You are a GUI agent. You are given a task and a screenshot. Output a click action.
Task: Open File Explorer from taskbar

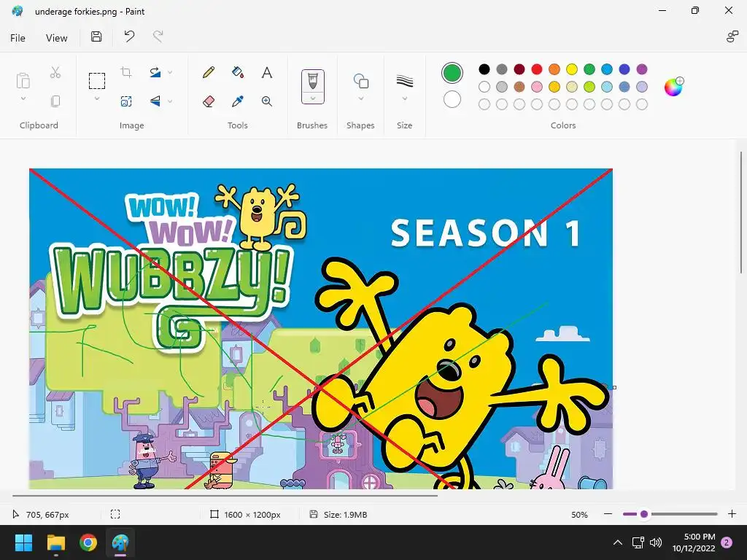[55, 542]
